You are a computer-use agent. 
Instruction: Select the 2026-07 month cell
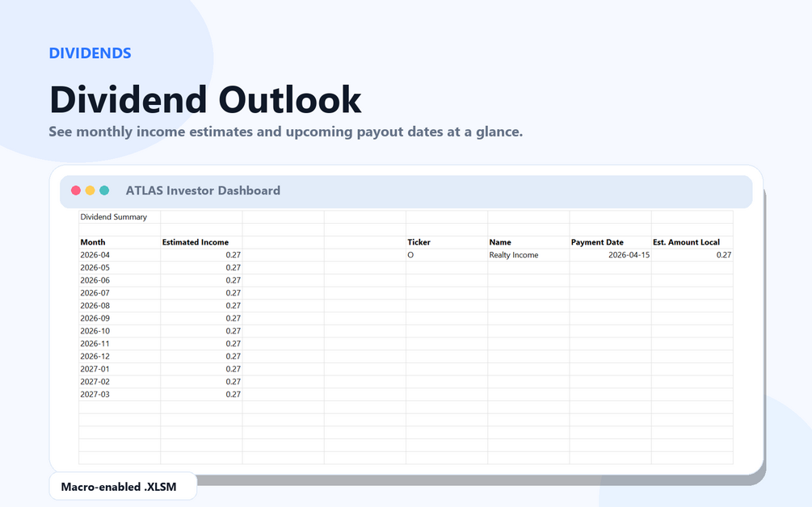pyautogui.click(x=120, y=293)
